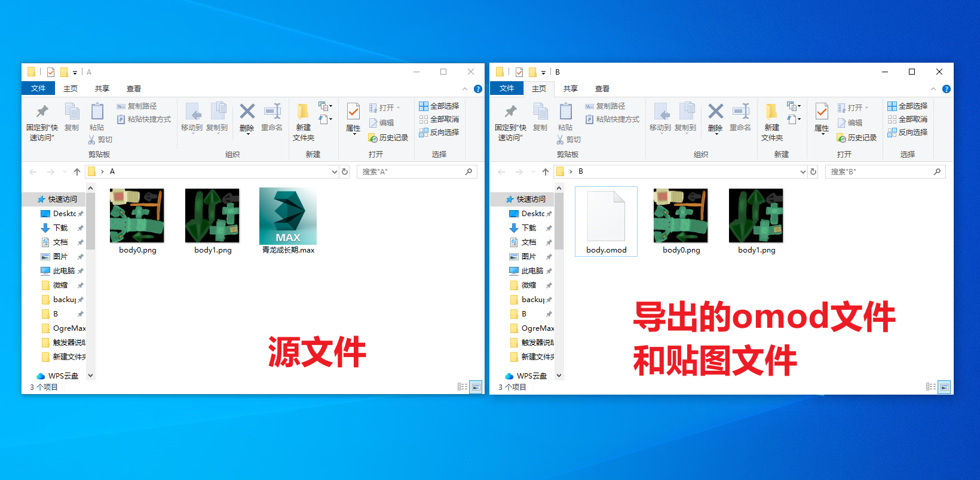The height and width of the screenshot is (480, 980).
Task: Expand the Open (打开) dropdown in window A
Action: coord(398,108)
